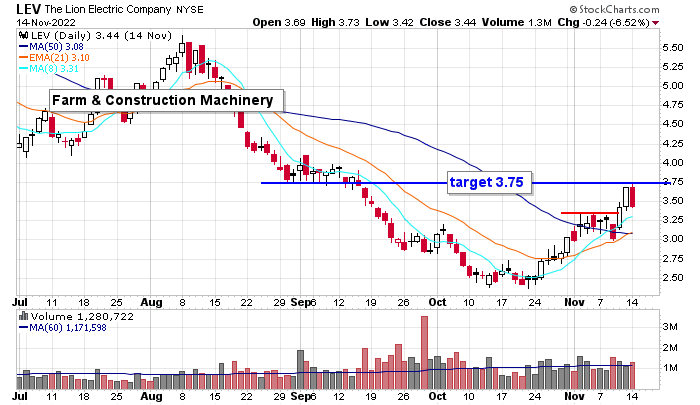Screen dimensions: 700x405
Task: Click the 14-Nov-2022 date label
Action: (x=46, y=22)
